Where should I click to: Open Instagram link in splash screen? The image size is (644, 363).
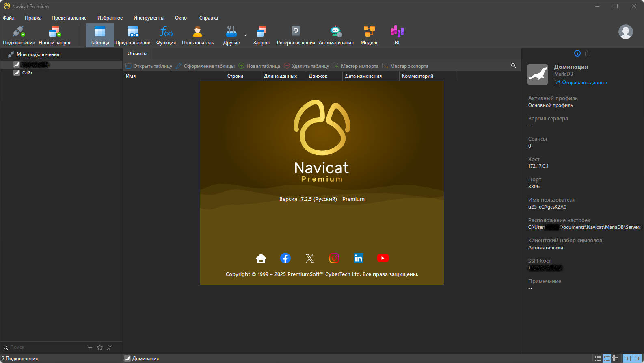coord(334,258)
